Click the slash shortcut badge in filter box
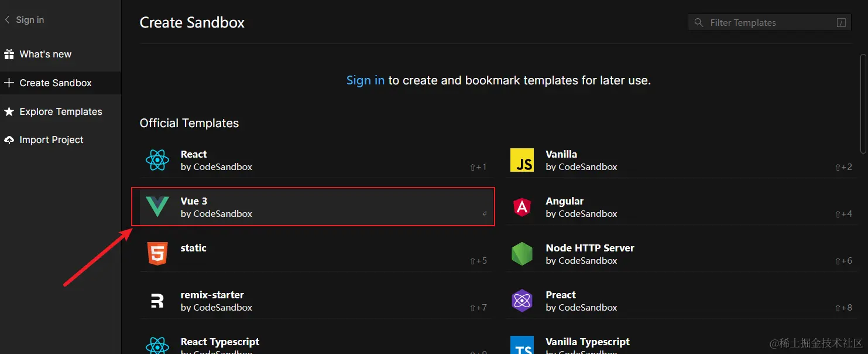 click(x=841, y=23)
